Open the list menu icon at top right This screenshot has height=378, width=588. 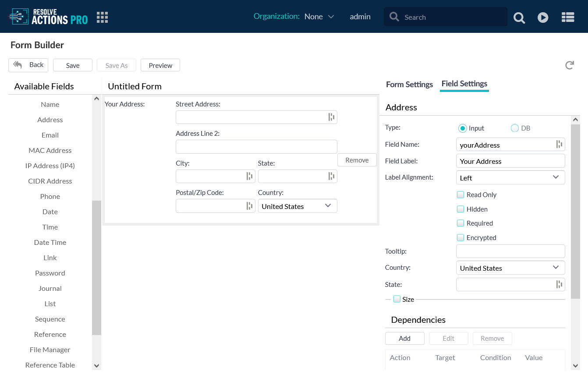pos(568,18)
